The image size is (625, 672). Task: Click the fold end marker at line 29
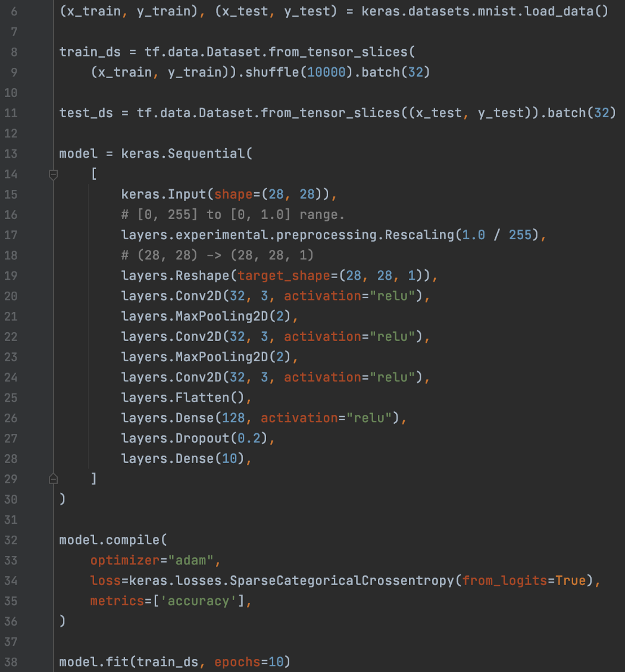coord(53,479)
